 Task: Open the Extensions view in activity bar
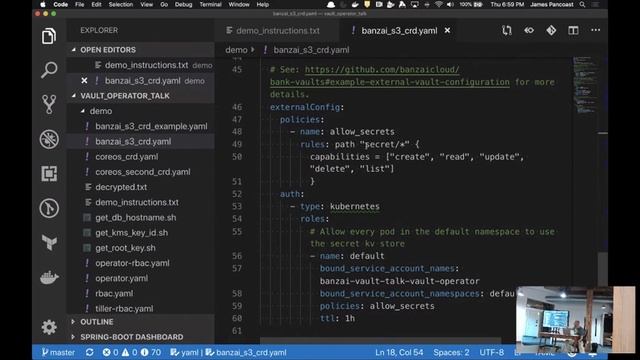click(49, 173)
